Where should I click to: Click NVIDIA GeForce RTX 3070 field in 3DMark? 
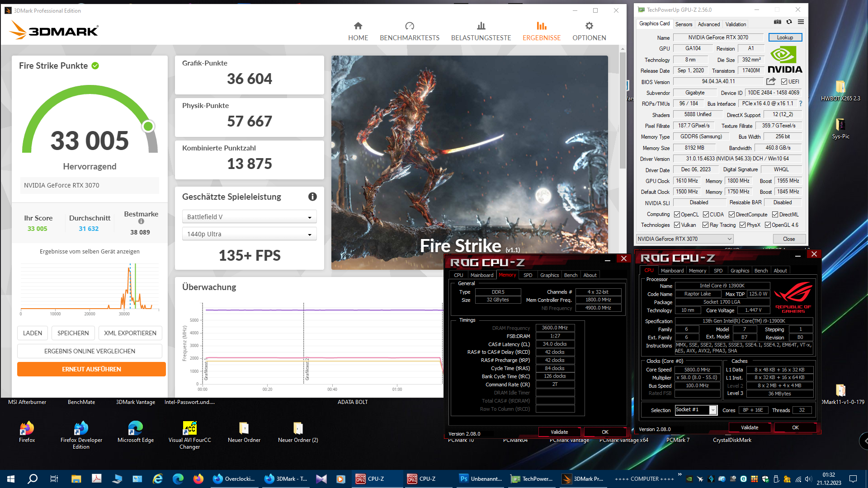90,185
